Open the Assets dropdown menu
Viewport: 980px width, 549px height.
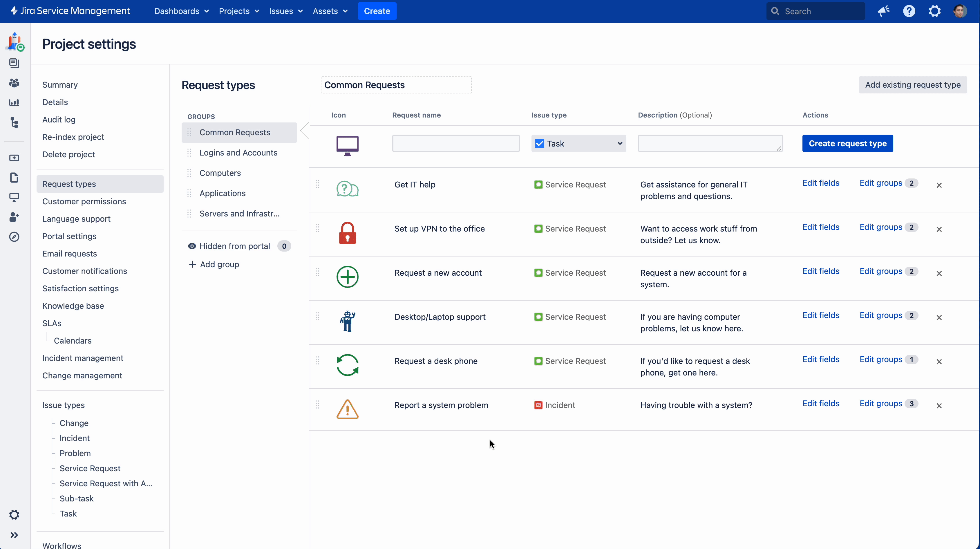[x=330, y=11]
